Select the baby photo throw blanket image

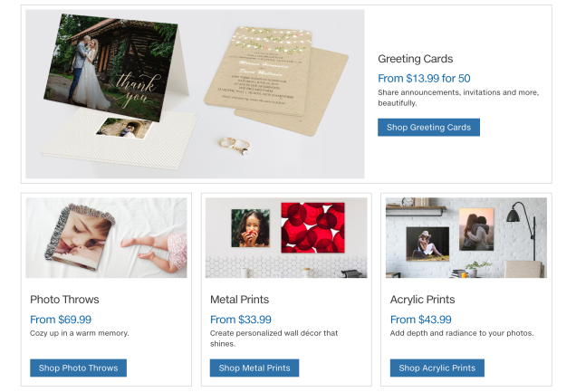(x=79, y=237)
